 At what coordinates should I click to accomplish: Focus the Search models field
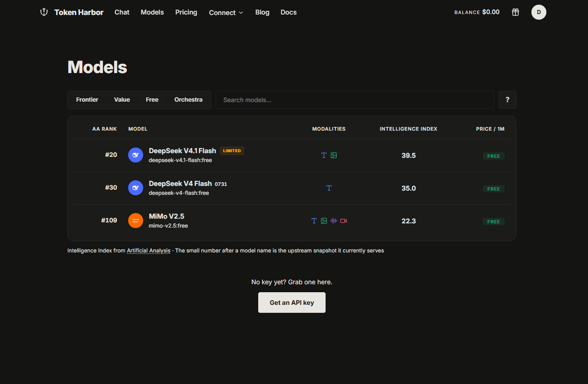(355, 100)
